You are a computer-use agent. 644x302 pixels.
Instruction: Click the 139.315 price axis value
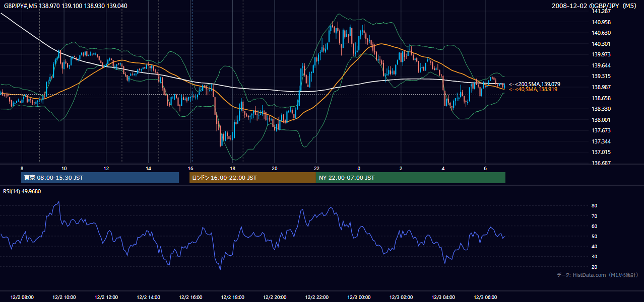[x=600, y=76]
